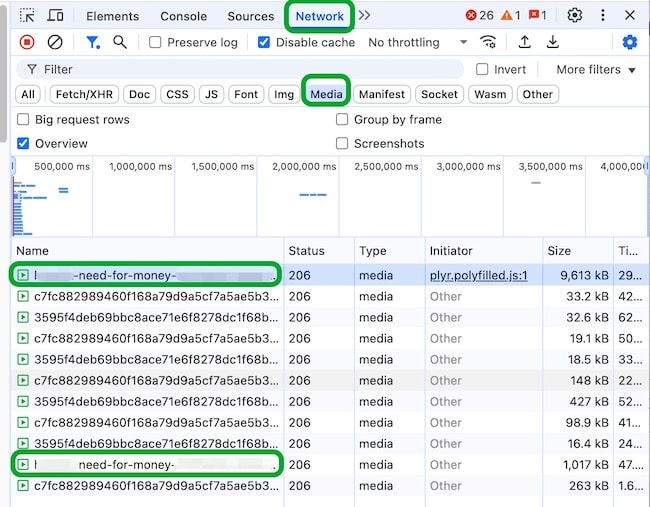Stop recording network log
The image size is (650, 507).
27,42
